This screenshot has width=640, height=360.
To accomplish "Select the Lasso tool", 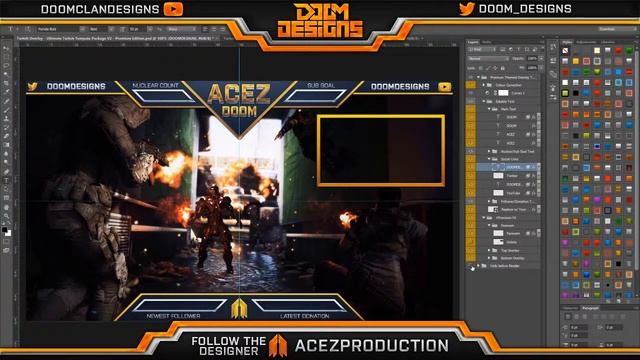I will coord(6,65).
